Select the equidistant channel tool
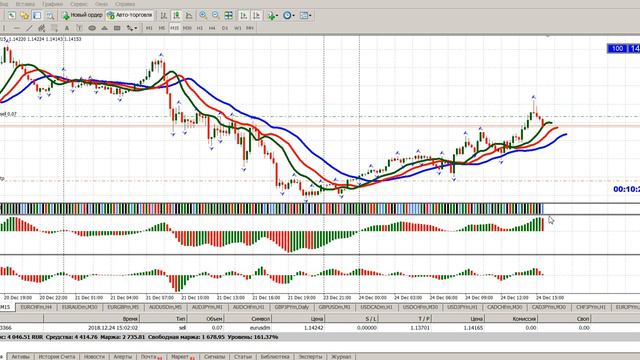640x360 pixels. pyautogui.click(x=42, y=28)
